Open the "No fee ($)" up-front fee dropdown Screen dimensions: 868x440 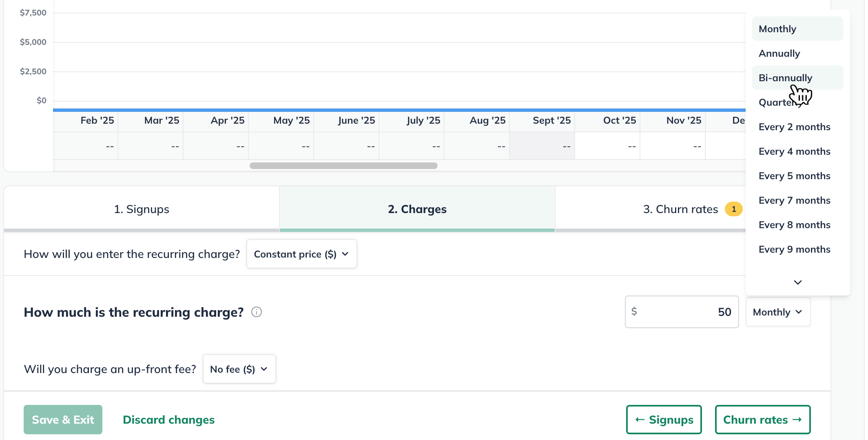tap(239, 369)
